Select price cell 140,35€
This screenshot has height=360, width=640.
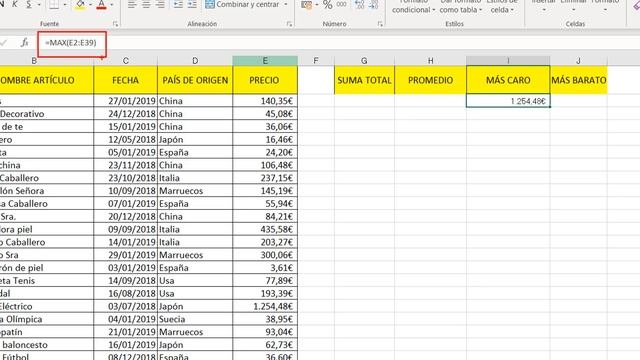coord(265,101)
